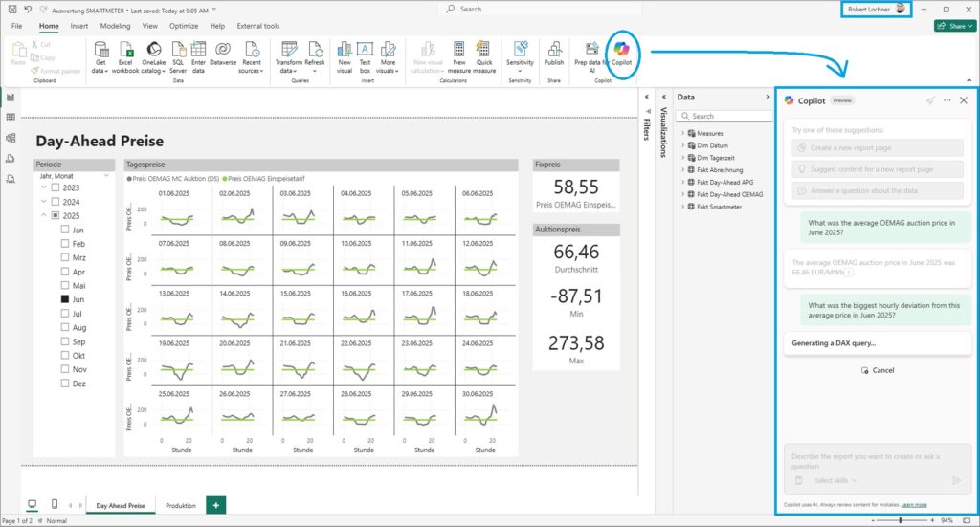Check the 2024 year checkbox

56,202
